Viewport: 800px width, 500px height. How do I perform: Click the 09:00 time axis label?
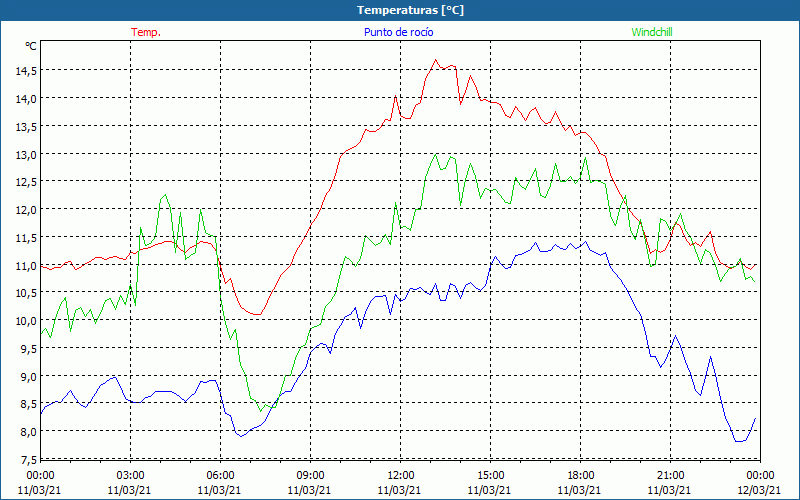(x=310, y=476)
